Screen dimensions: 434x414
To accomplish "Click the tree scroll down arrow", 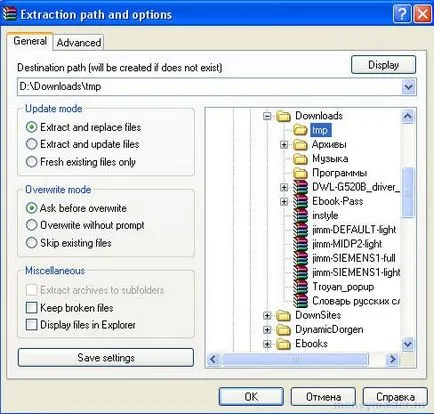I will click(408, 344).
